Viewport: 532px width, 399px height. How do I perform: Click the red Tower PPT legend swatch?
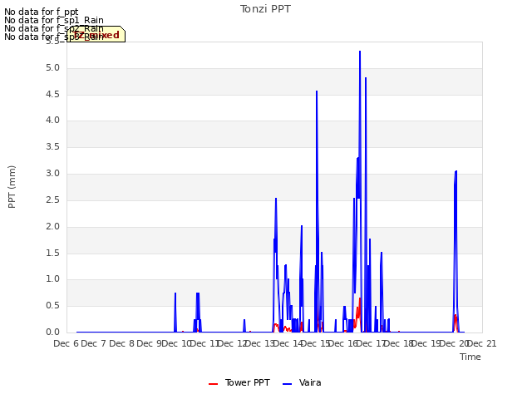pos(213,384)
